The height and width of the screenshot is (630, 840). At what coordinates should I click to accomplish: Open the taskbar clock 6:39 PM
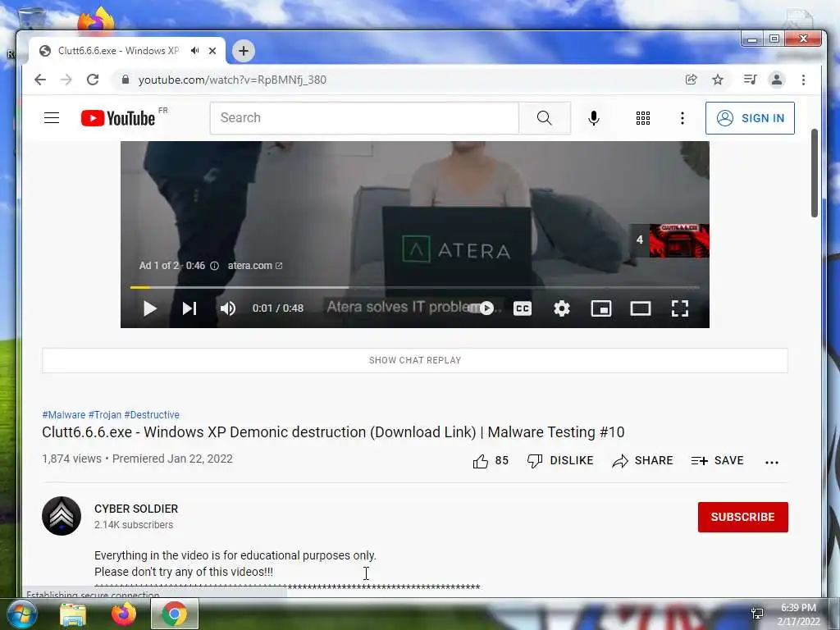[x=798, y=614]
